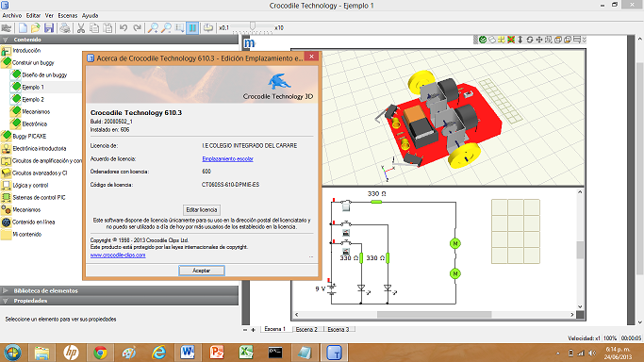Click the green globe icon in 3D toolbar
644x362 pixels.
pos(483,40)
